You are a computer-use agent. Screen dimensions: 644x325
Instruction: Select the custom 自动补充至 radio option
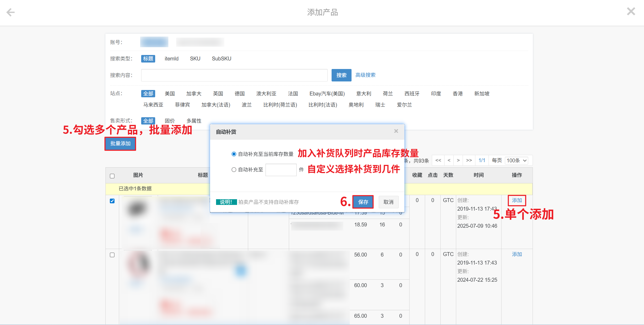coord(234,170)
